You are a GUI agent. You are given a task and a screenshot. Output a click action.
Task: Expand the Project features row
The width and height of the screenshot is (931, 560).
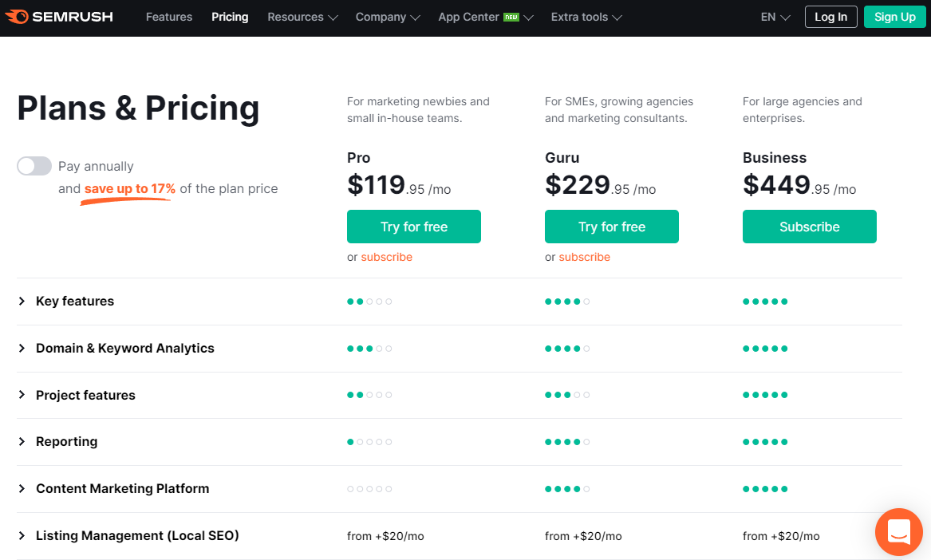click(x=460, y=395)
